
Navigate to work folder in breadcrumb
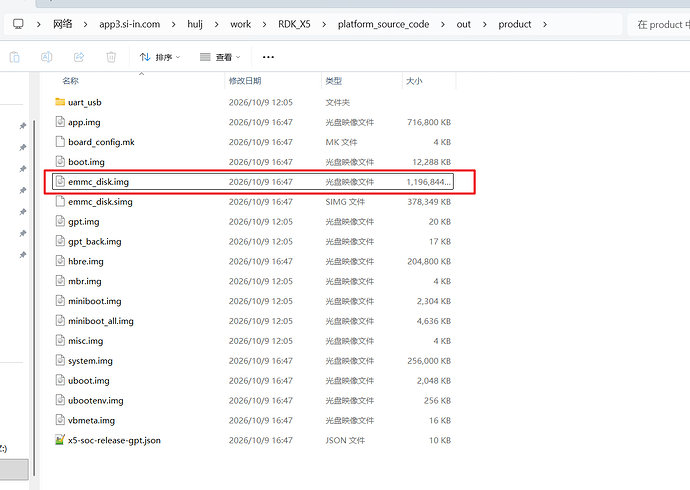coord(240,24)
